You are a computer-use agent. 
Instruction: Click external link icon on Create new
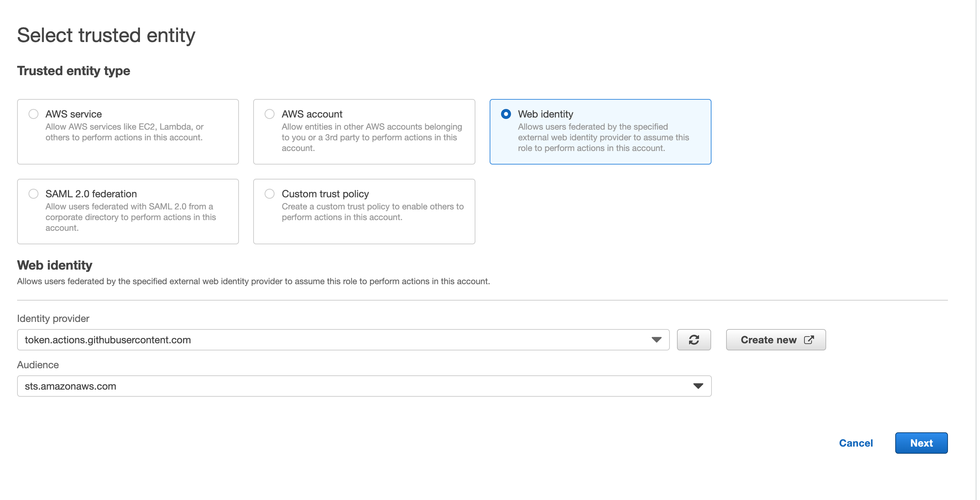point(809,339)
